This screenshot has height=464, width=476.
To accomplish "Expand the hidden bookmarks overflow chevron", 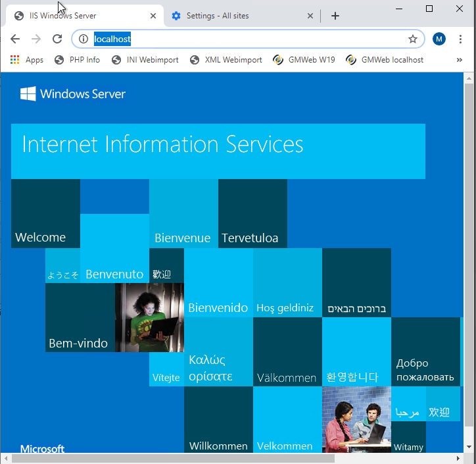I will coord(459,60).
